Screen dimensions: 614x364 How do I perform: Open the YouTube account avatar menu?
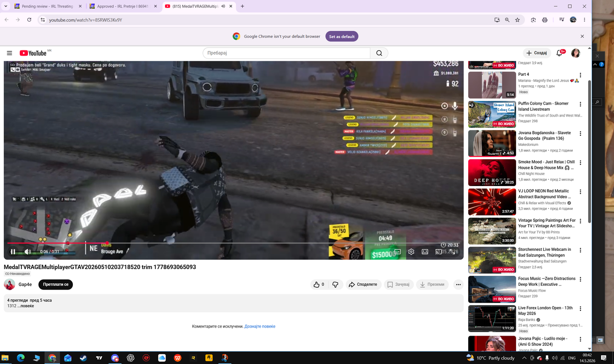tap(576, 53)
